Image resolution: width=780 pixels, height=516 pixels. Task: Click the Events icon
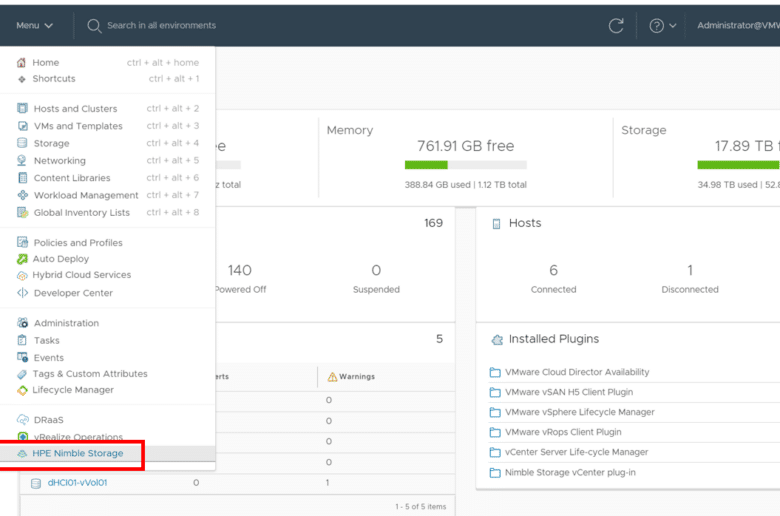(22, 357)
